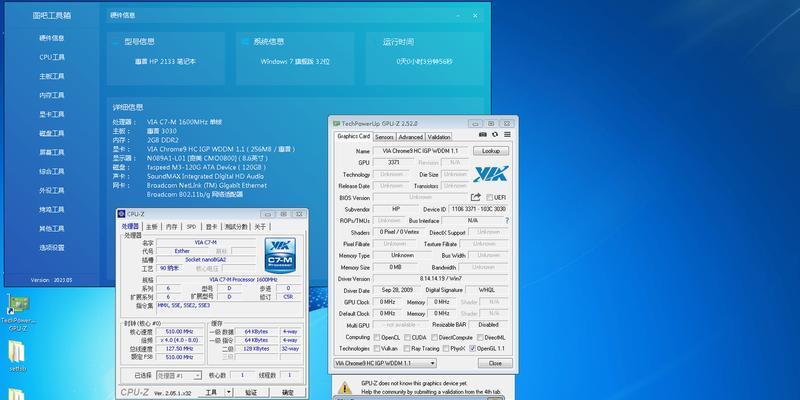Toggle the UEFI checkbox in GPU-Z

pos(489,197)
